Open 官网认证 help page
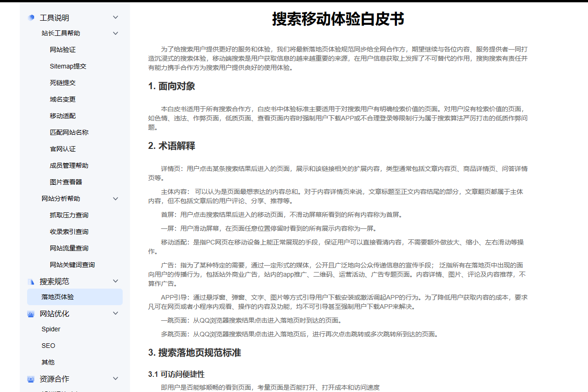Screen dimensions: 588x392 coord(63,149)
